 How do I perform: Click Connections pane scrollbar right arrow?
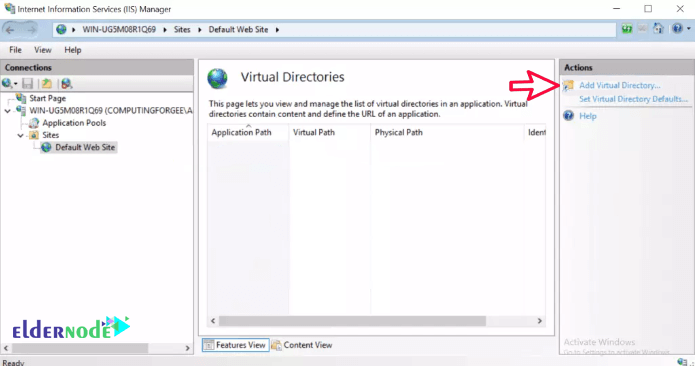(x=188, y=348)
